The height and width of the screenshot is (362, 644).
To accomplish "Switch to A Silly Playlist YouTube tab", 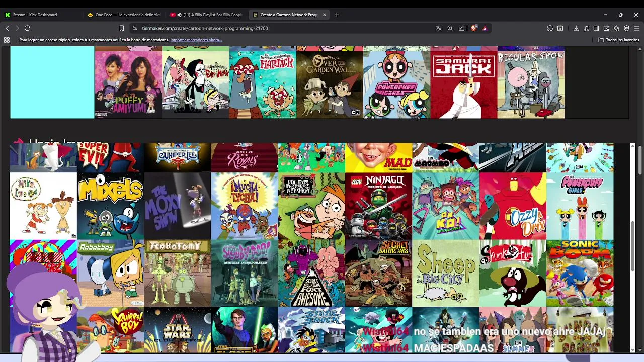I will click(x=206, y=15).
